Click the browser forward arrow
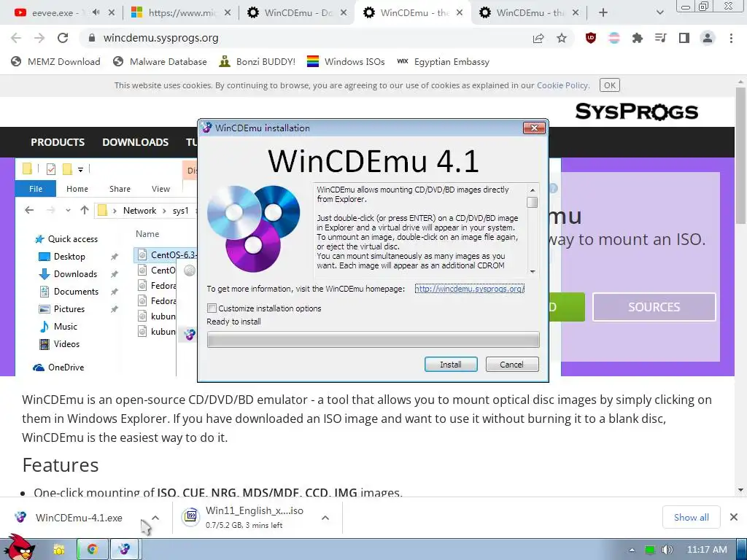This screenshot has height=560, width=747. pyautogui.click(x=39, y=38)
